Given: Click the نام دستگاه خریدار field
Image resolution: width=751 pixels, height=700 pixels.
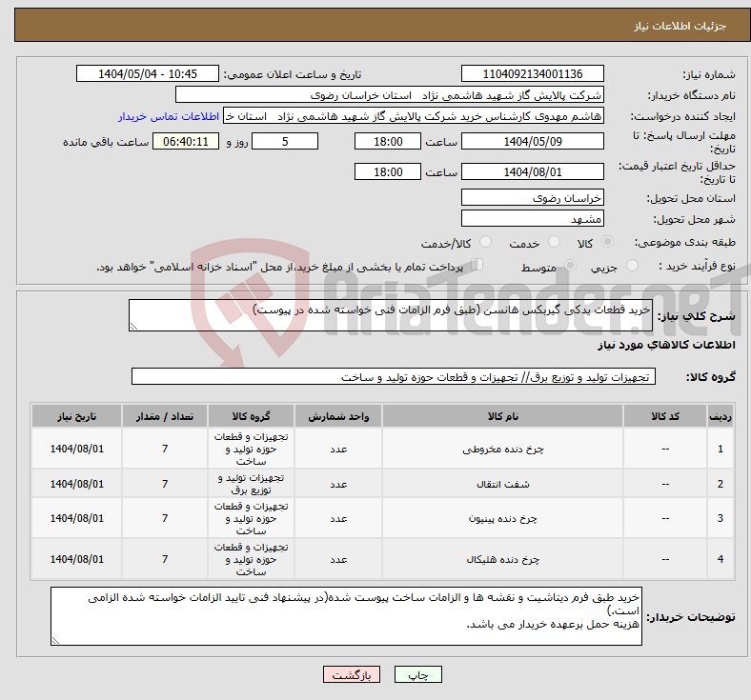Looking at the screenshot, I should coord(390,94).
